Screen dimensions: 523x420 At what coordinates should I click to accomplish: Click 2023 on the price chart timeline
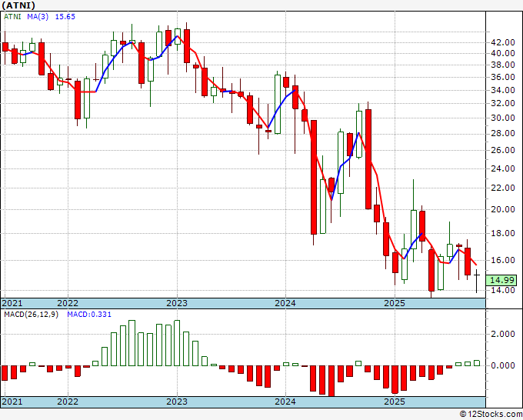click(177, 303)
